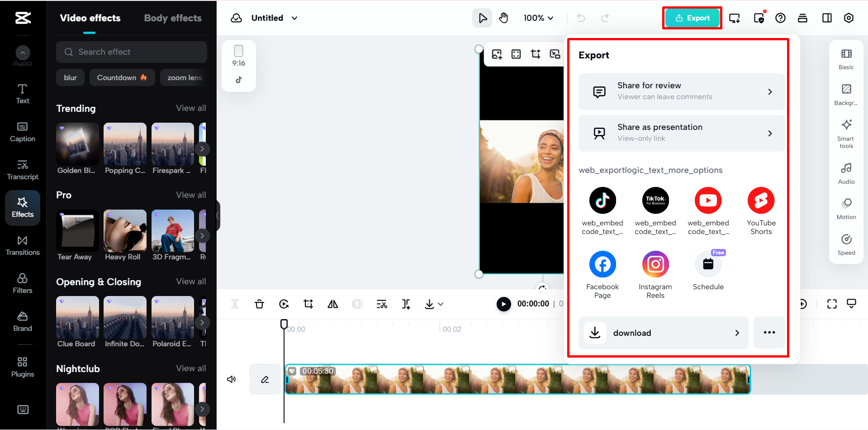
Task: Expand Share for review option
Action: tap(682, 91)
